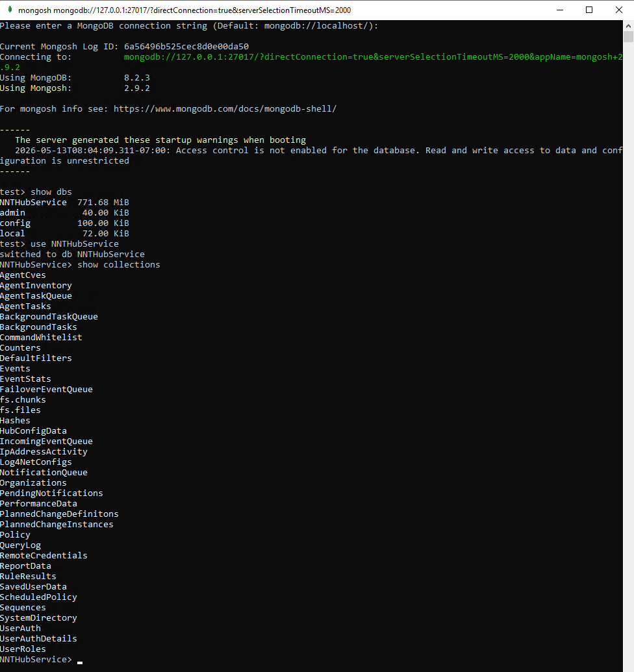Click the RemoteCredentials collection name
The height and width of the screenshot is (672, 634).
(44, 555)
